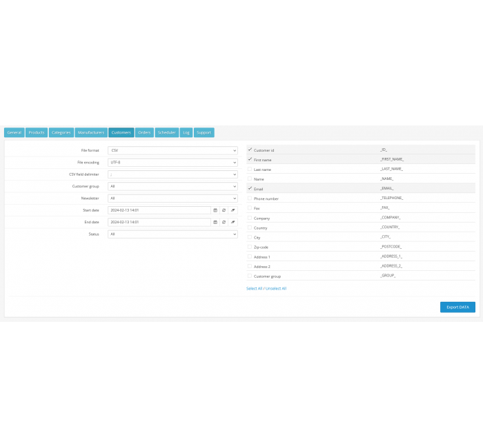Check the Country checkbox

click(x=250, y=227)
